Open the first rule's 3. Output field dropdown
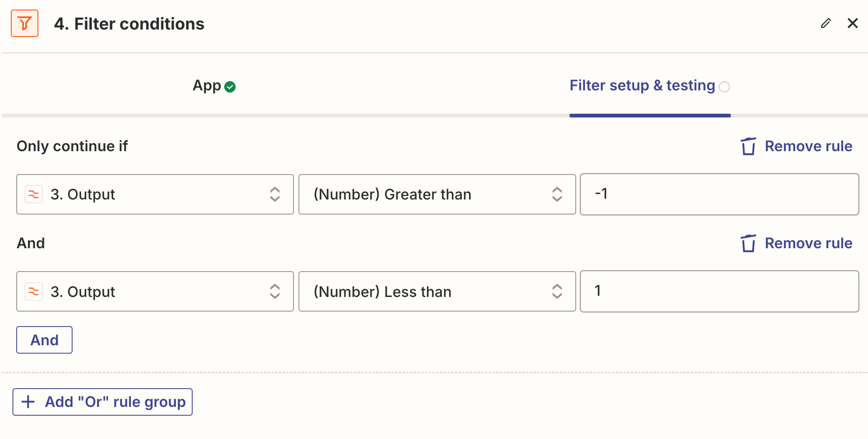868x439 pixels. pyautogui.click(x=155, y=195)
